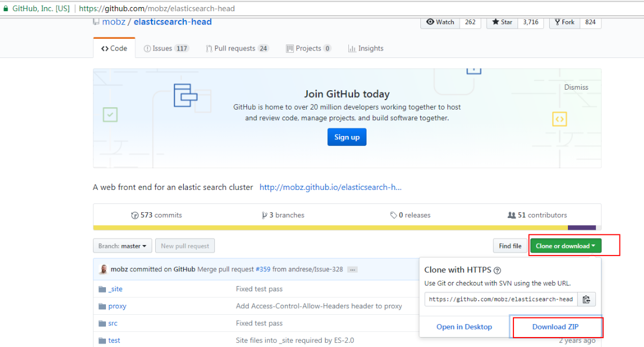The height and width of the screenshot is (347, 644).
Task: Click the clone URL input field
Action: pos(501,300)
